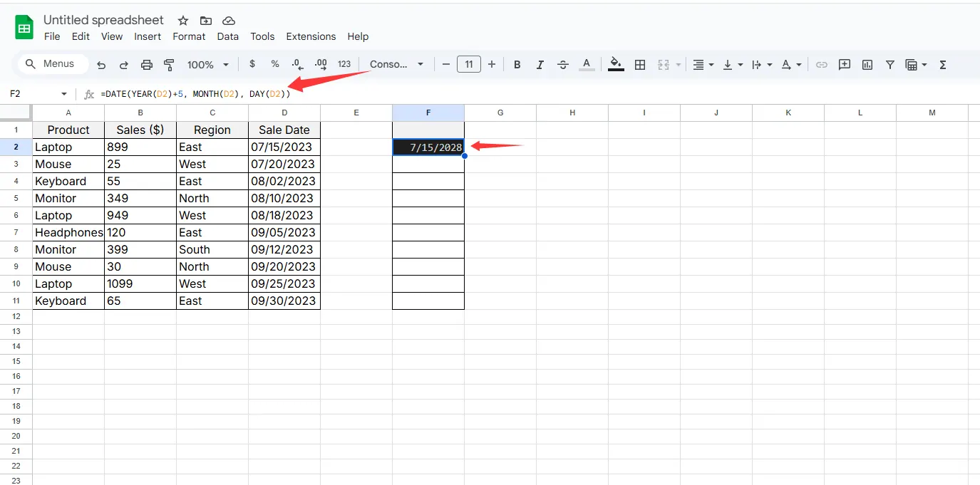Select cell D2 containing 07/15/2023
The width and height of the screenshot is (980, 485).
point(284,147)
